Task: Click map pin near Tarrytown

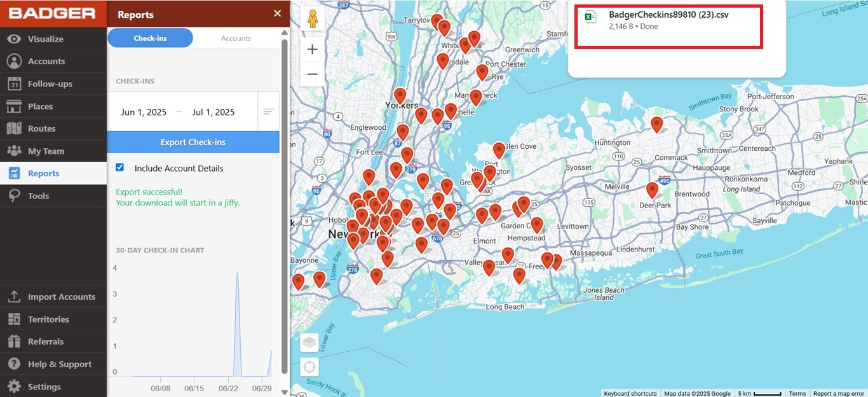Action: coord(437,22)
